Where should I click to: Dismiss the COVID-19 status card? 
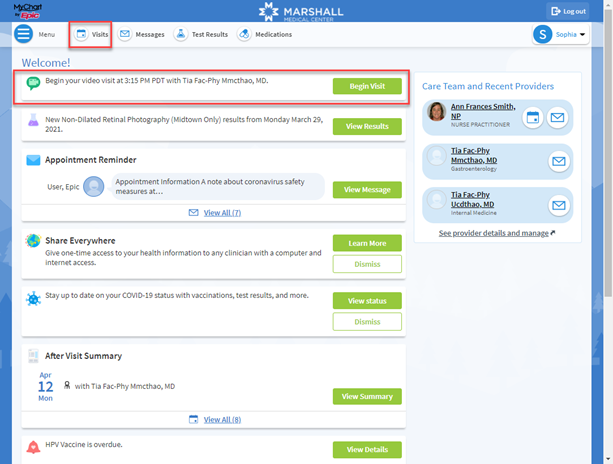tap(367, 322)
